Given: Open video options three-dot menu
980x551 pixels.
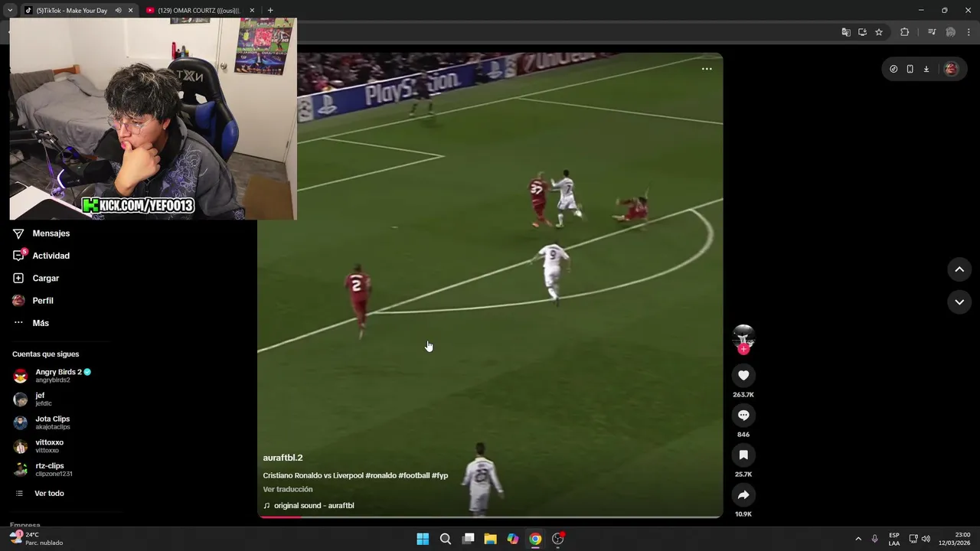Looking at the screenshot, I should coord(707,69).
